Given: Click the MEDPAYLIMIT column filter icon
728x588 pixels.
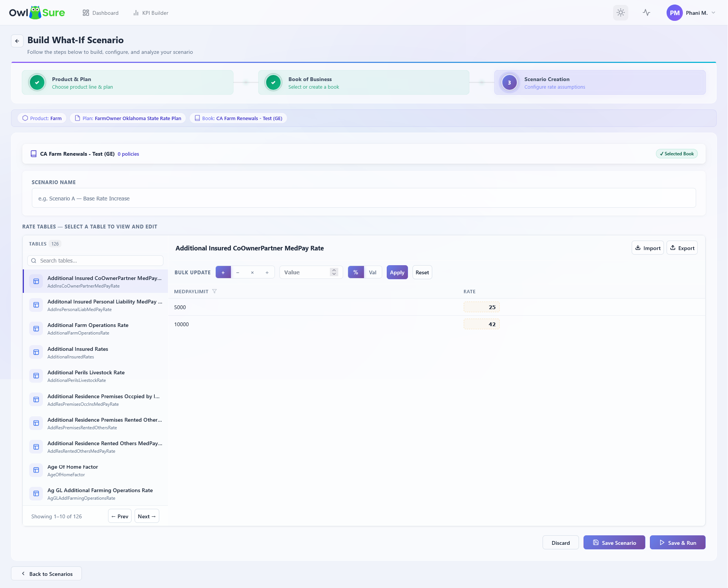Looking at the screenshot, I should point(214,291).
